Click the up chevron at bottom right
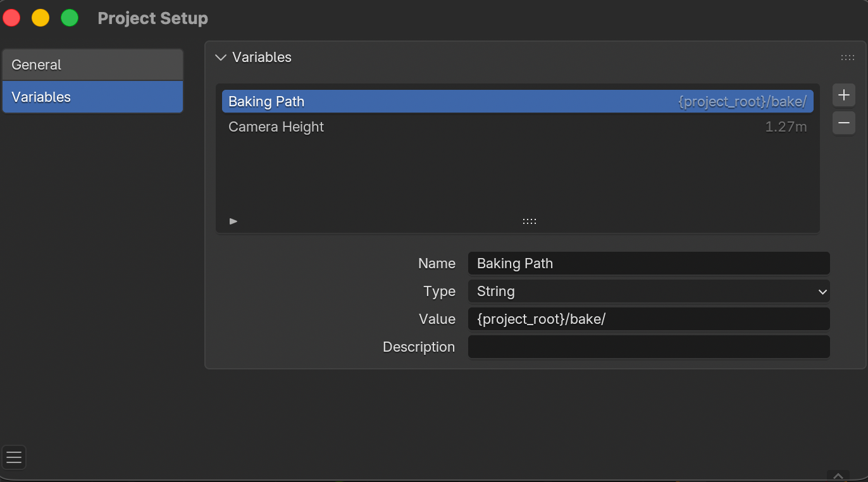Image resolution: width=868 pixels, height=482 pixels. pyautogui.click(x=838, y=476)
